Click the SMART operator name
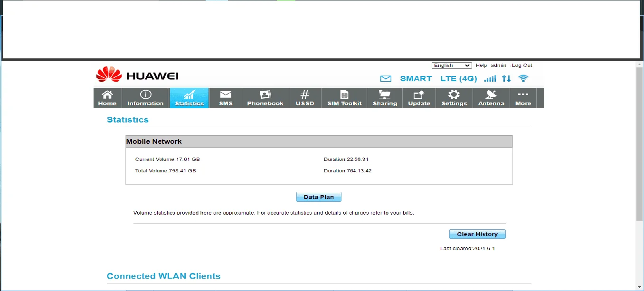This screenshot has height=291, width=644. pyautogui.click(x=416, y=78)
